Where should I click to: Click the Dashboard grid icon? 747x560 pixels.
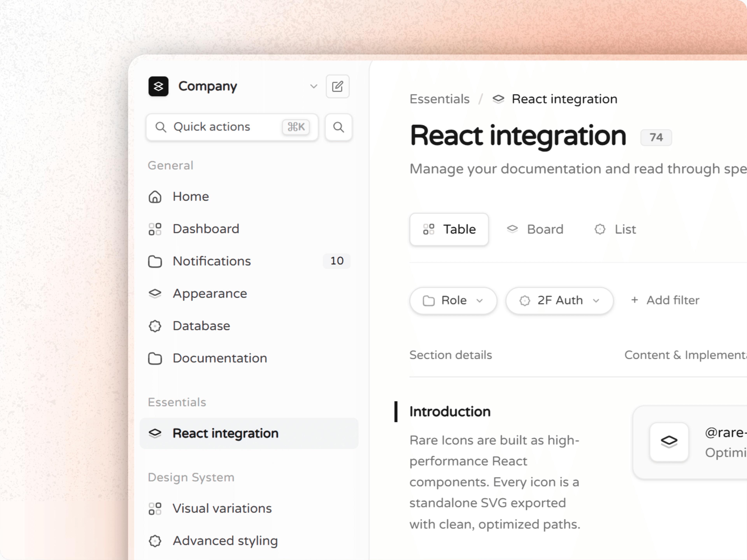pyautogui.click(x=155, y=229)
